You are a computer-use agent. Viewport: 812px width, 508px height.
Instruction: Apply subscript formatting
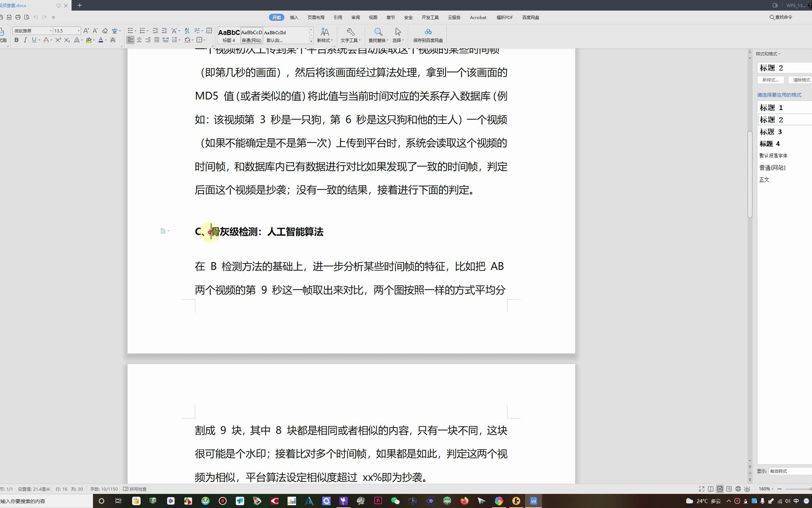(x=67, y=40)
